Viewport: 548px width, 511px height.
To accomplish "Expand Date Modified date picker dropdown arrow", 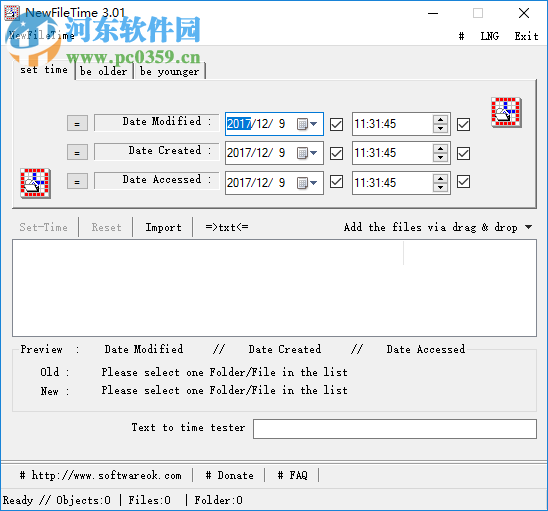I will (313, 124).
